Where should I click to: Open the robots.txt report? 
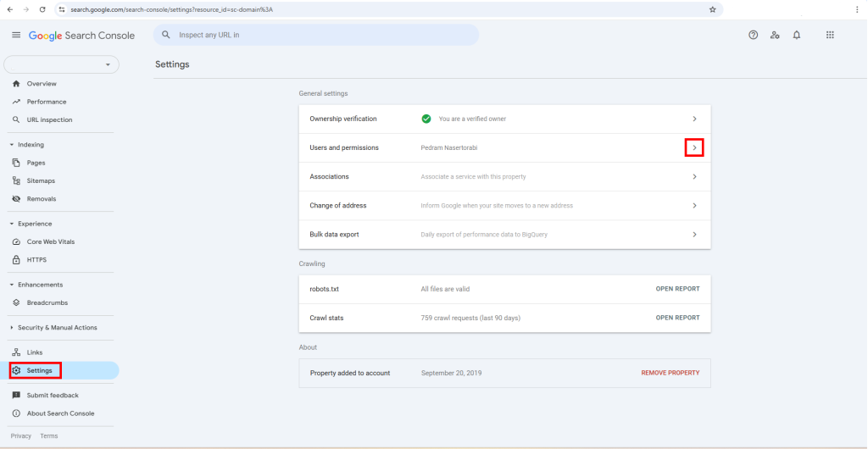pos(677,289)
